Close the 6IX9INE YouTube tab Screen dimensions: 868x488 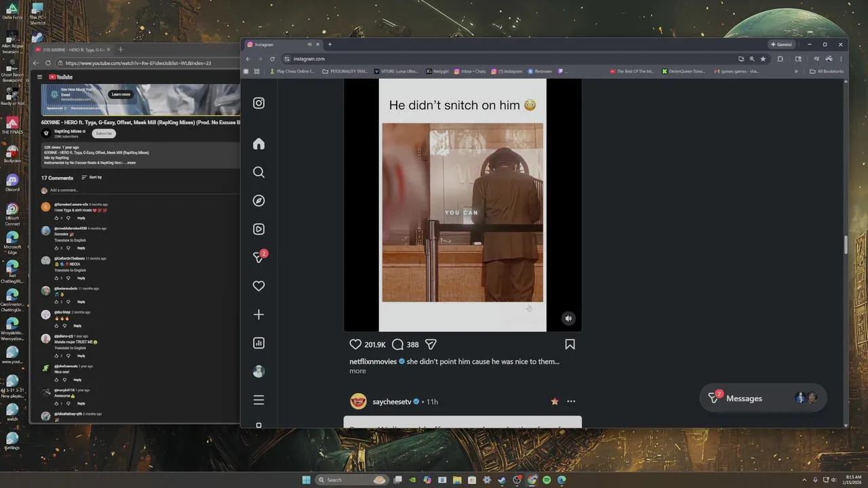[108, 49]
